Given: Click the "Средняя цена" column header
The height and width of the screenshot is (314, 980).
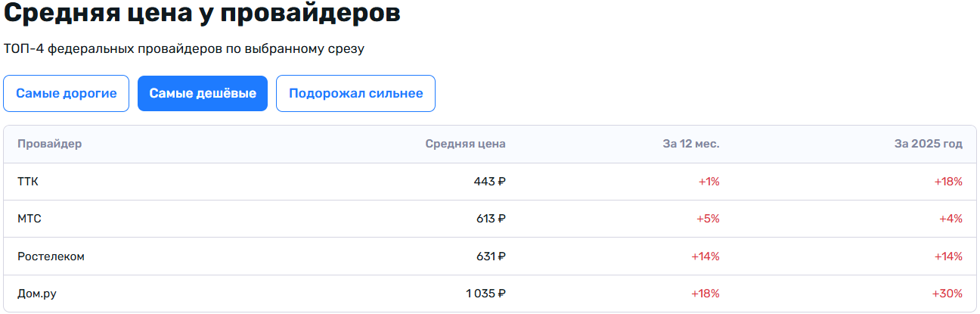Looking at the screenshot, I should tap(465, 144).
